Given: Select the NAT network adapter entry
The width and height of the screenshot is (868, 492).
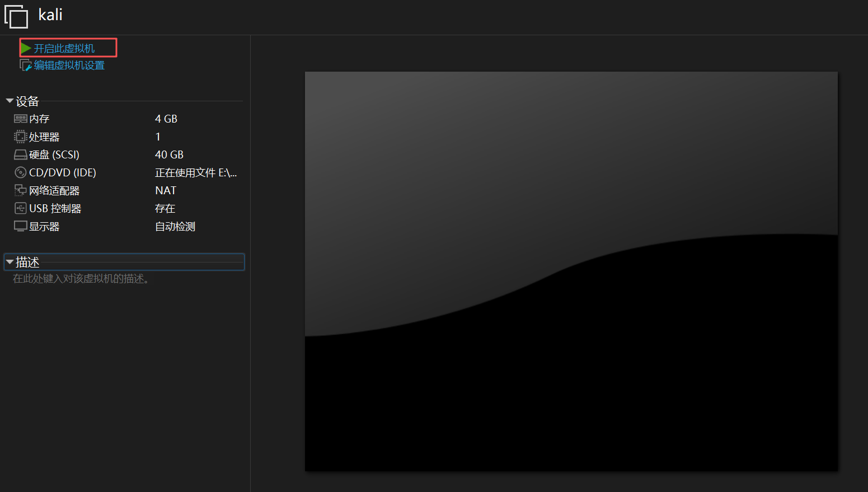Looking at the screenshot, I should pos(166,190).
